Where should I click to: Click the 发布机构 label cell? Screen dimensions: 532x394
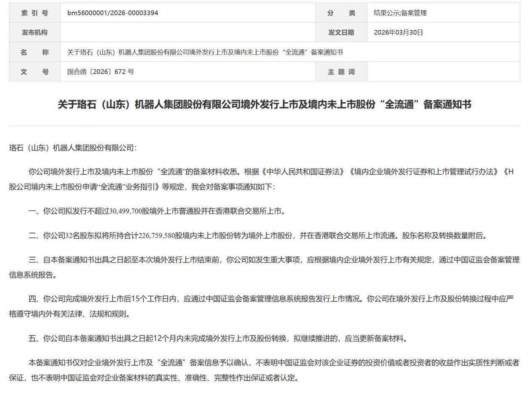[34, 32]
